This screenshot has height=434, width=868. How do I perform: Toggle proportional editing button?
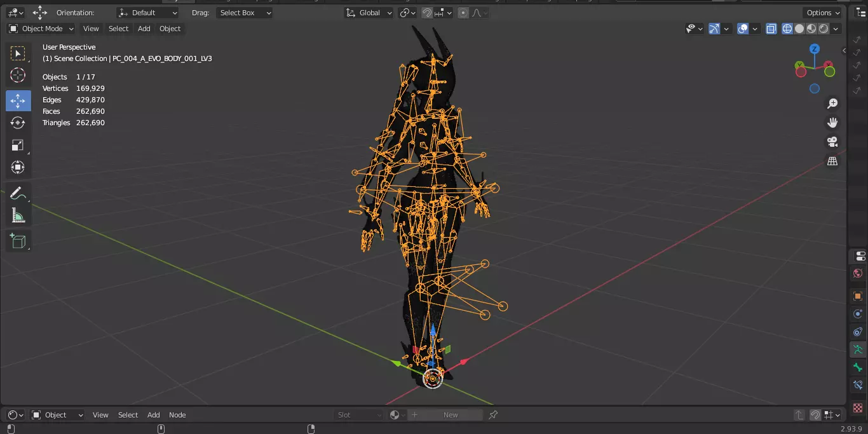click(463, 13)
